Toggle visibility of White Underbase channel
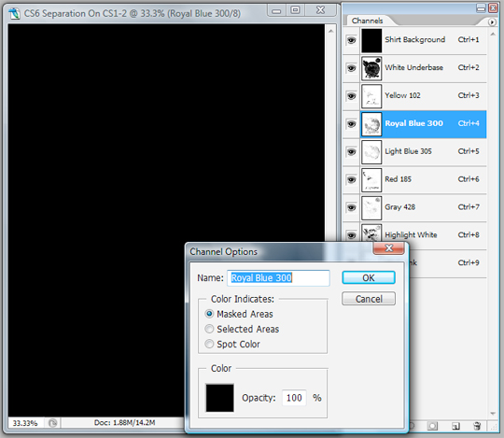The width and height of the screenshot is (504, 438). [x=351, y=68]
